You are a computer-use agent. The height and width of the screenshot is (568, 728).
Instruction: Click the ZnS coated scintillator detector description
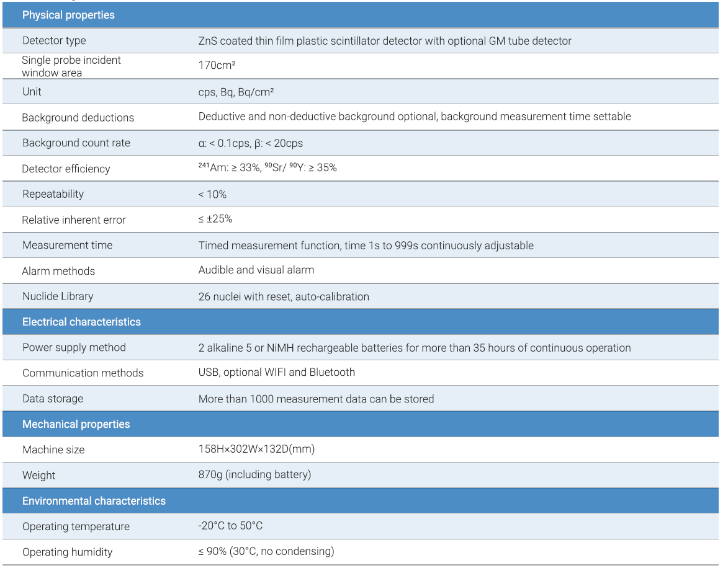[385, 41]
